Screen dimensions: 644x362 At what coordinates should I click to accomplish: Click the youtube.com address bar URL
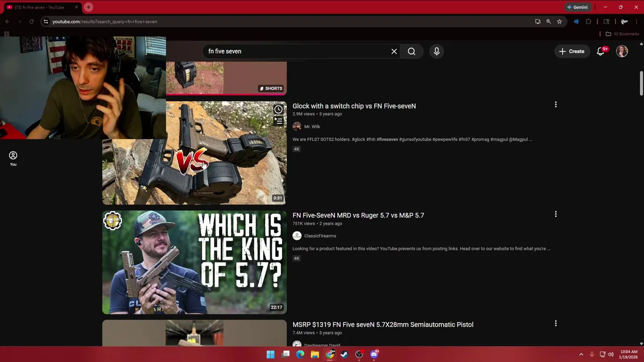(105, 22)
